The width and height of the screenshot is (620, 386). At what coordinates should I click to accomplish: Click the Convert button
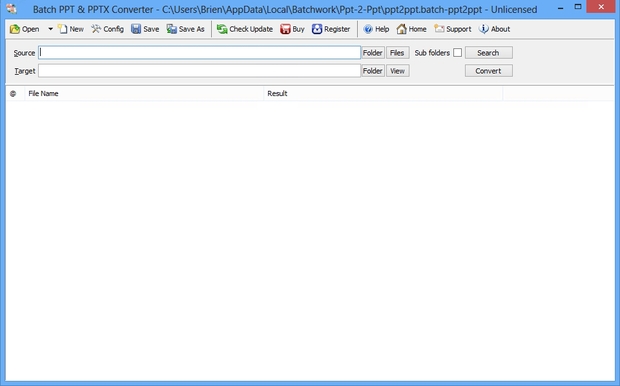click(489, 71)
